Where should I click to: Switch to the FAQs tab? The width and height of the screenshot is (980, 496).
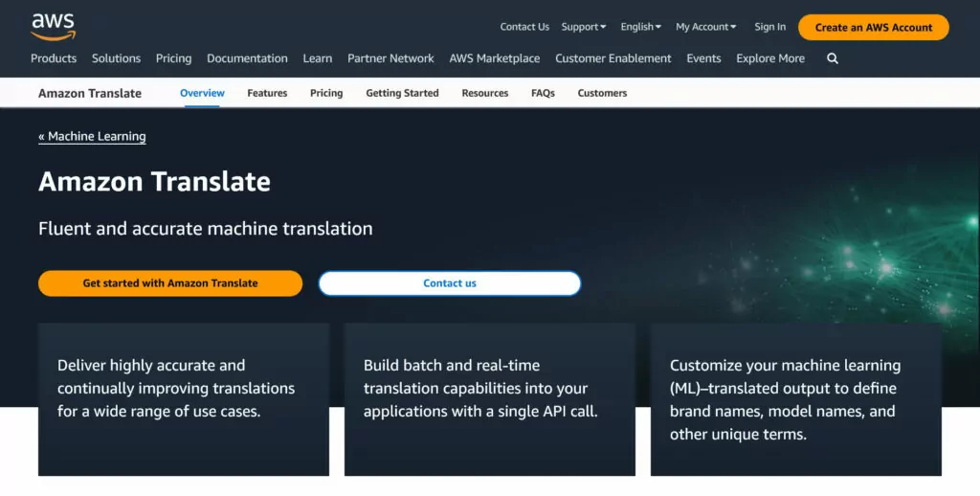click(544, 93)
